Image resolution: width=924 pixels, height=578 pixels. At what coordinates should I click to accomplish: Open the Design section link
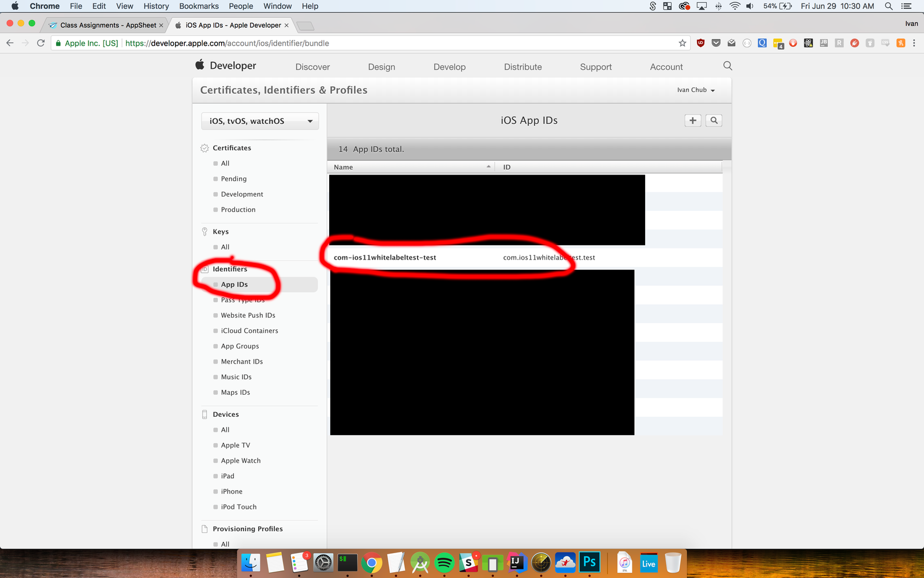(x=382, y=67)
